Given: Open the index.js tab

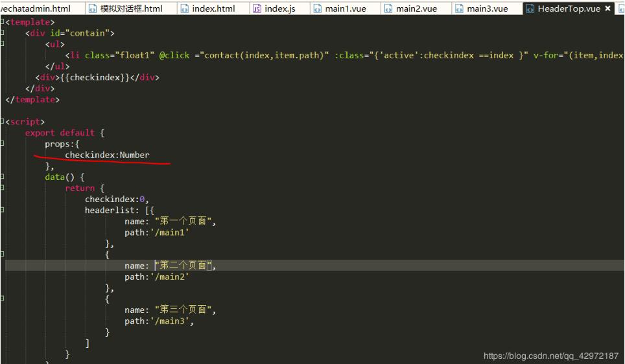Looking at the screenshot, I should click(280, 8).
